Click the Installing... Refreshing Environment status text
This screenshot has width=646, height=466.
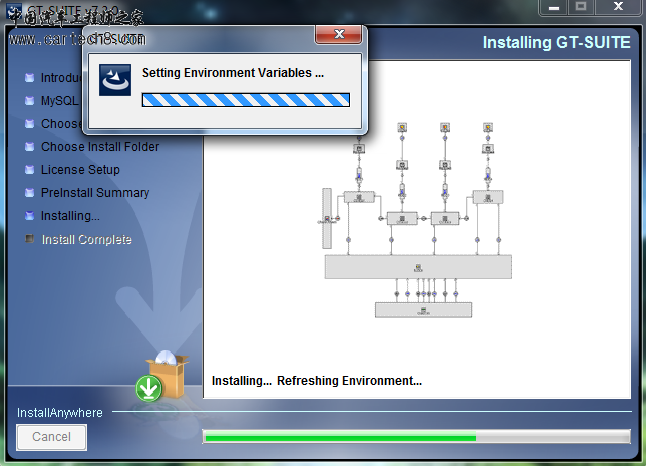tap(316, 381)
